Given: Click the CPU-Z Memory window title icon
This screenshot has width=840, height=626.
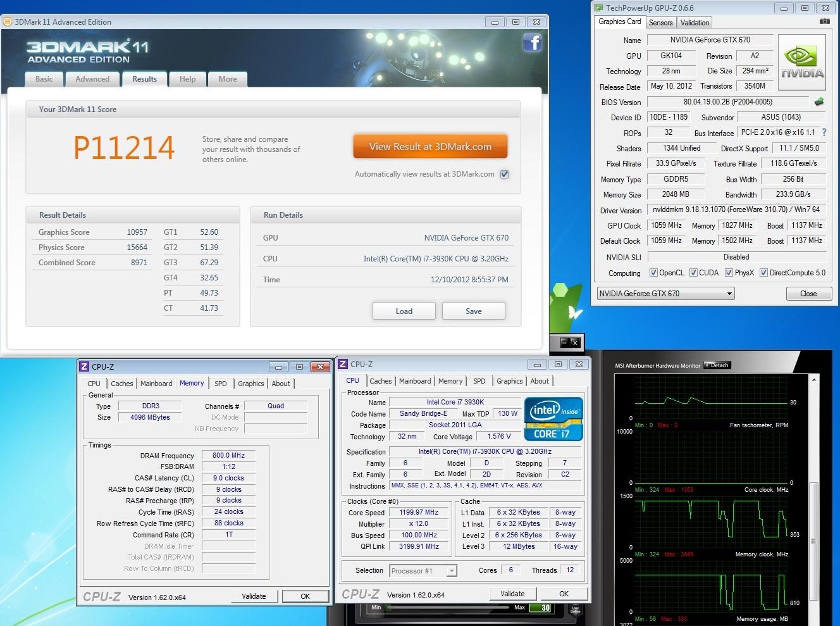Looking at the screenshot, I should click(x=84, y=366).
